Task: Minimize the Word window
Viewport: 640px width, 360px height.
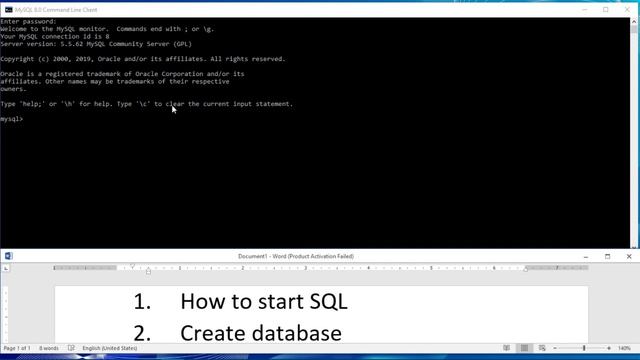Action: (x=586, y=256)
